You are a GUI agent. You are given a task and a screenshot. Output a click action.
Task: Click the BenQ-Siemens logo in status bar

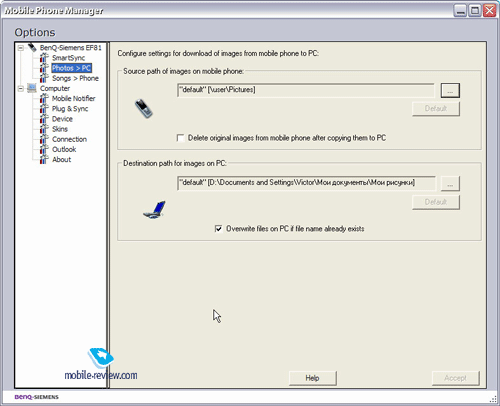coord(37,397)
